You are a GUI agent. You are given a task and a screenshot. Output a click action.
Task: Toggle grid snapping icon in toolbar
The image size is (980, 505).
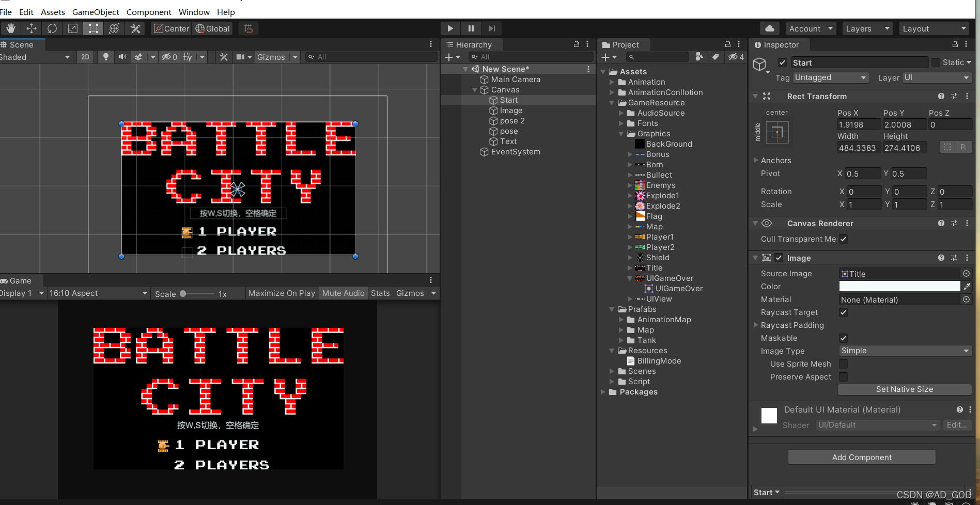(x=248, y=28)
